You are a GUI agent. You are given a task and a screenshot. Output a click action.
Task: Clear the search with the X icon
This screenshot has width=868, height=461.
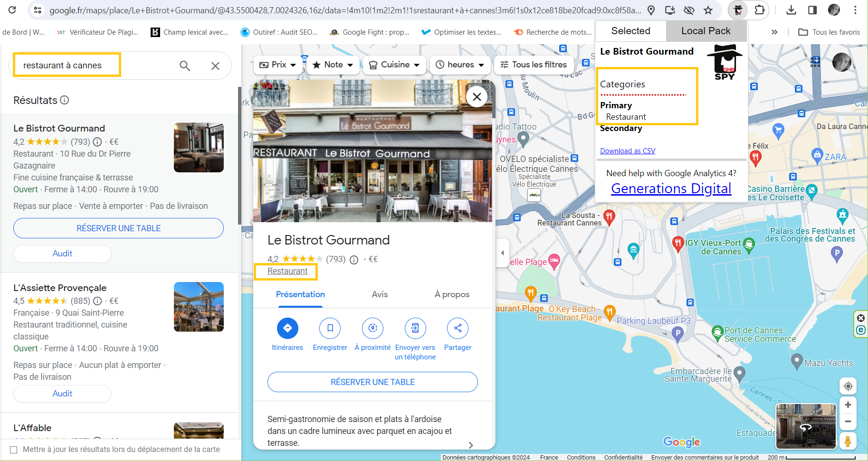pos(215,66)
